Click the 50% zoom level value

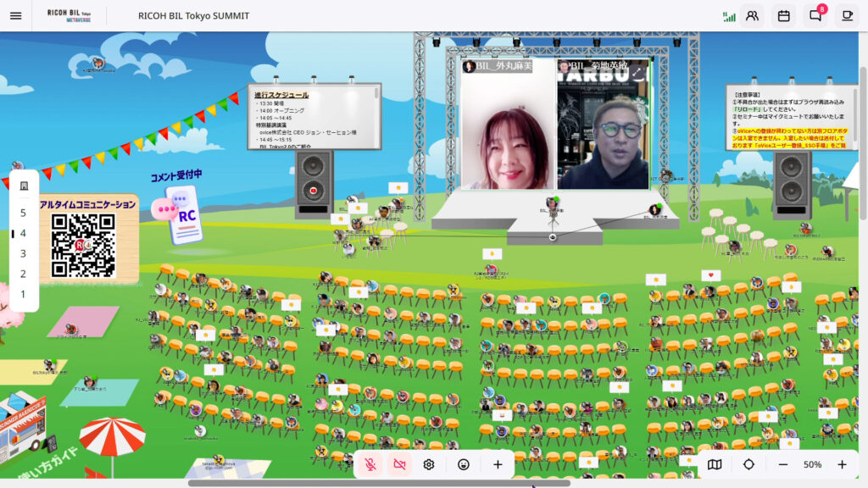click(x=812, y=465)
